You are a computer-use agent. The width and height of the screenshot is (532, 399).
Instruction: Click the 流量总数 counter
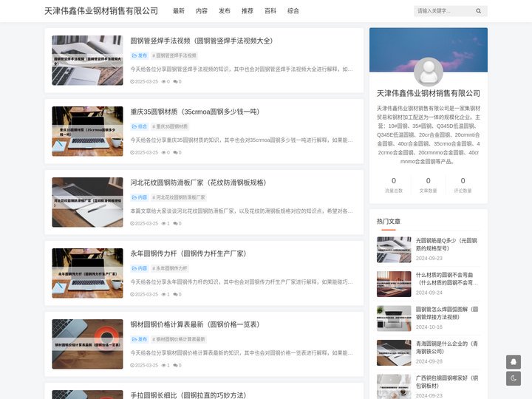tap(394, 185)
